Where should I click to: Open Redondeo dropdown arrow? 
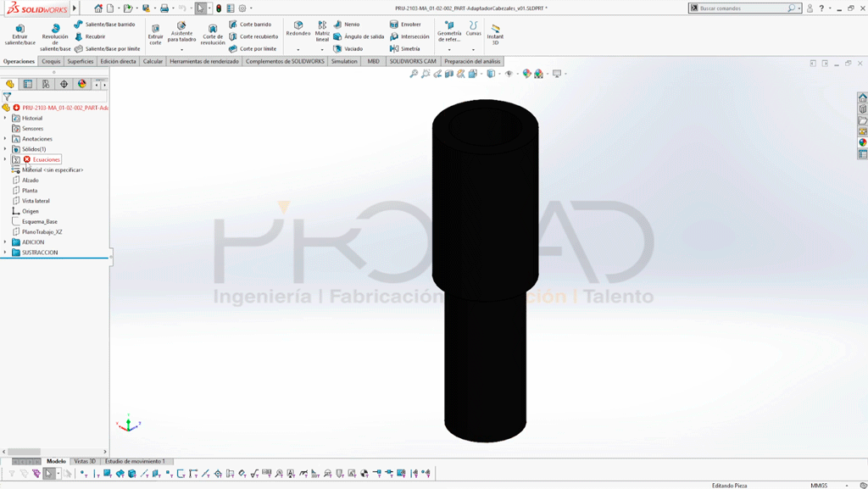coord(298,50)
